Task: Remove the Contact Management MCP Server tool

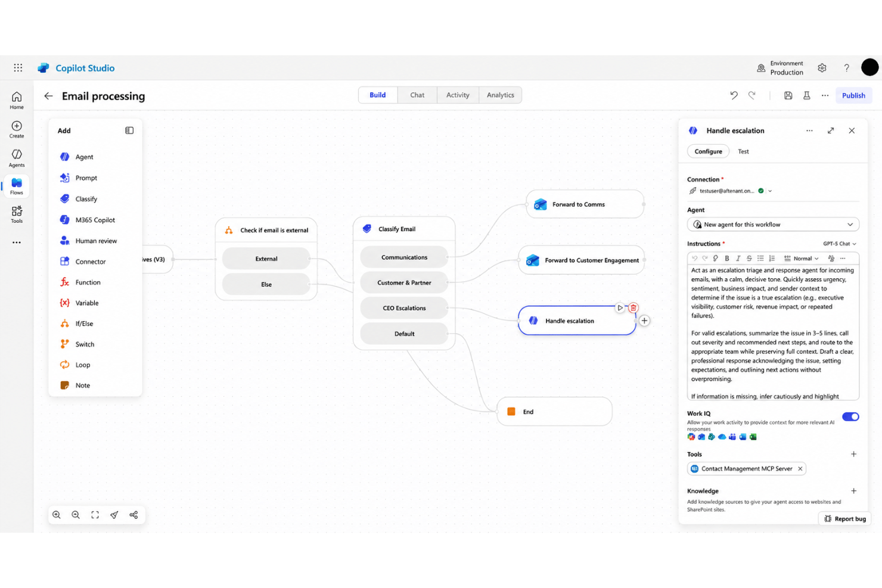Action: 800,469
